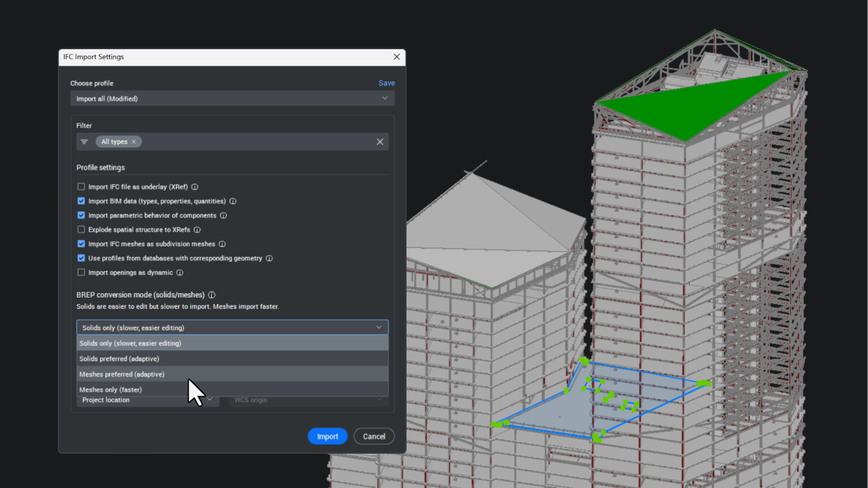Show info for BREP conversion mode

(x=212, y=295)
